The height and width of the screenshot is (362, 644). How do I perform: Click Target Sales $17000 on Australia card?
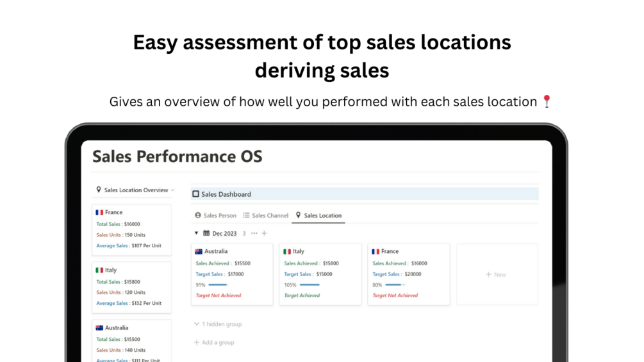pos(220,274)
